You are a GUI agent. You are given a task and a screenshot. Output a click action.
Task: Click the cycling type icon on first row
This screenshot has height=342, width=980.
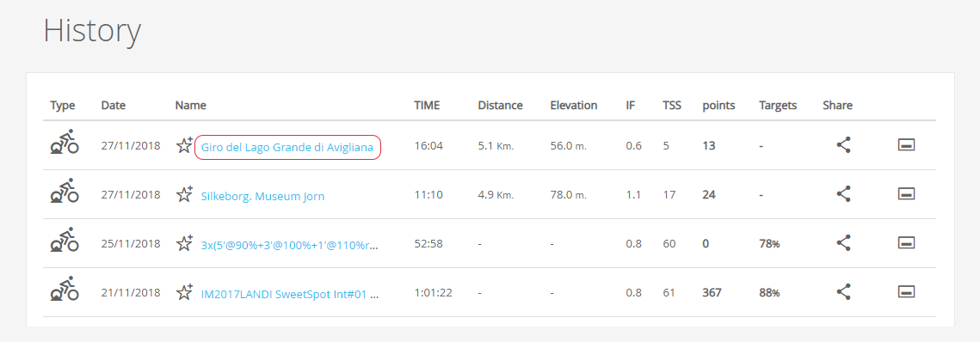(65, 142)
